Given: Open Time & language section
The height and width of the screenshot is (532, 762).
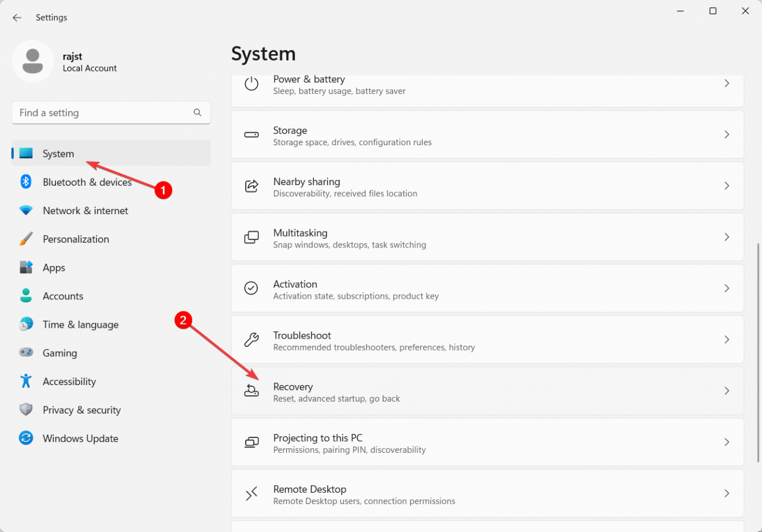Looking at the screenshot, I should click(80, 325).
